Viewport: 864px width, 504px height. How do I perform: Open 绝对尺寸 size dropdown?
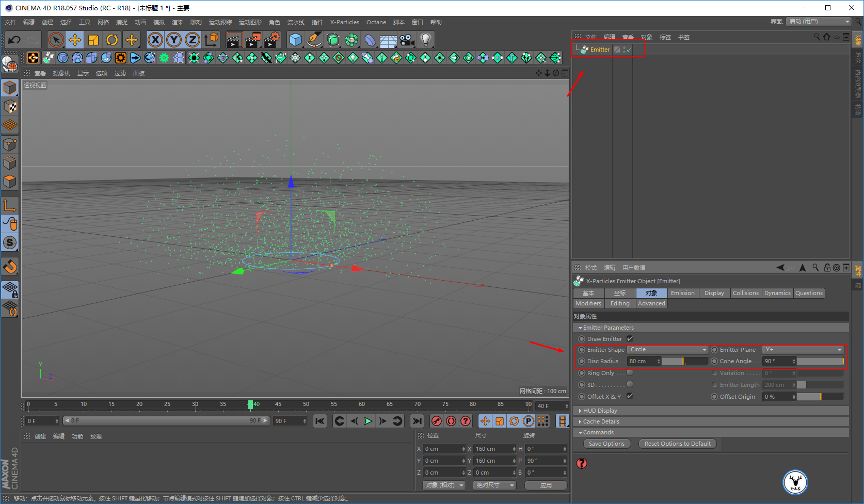coord(494,485)
